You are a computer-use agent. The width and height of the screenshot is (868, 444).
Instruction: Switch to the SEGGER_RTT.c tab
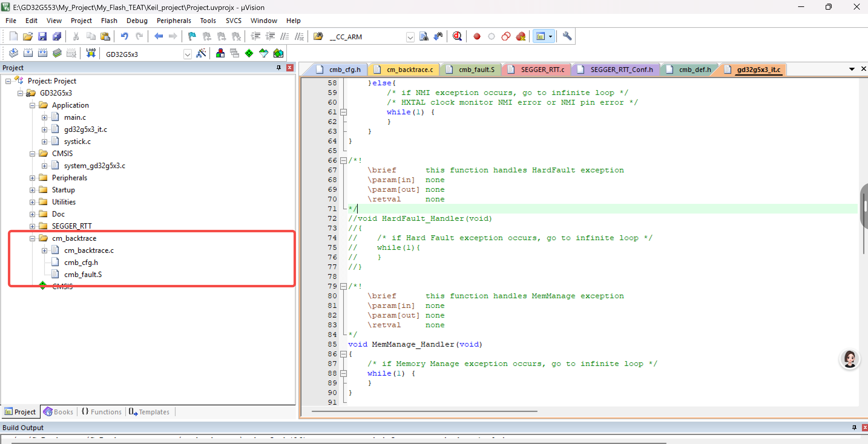coord(542,70)
